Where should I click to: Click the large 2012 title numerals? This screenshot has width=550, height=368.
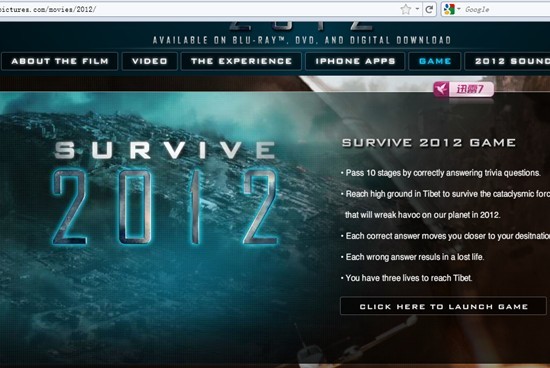[x=165, y=207]
